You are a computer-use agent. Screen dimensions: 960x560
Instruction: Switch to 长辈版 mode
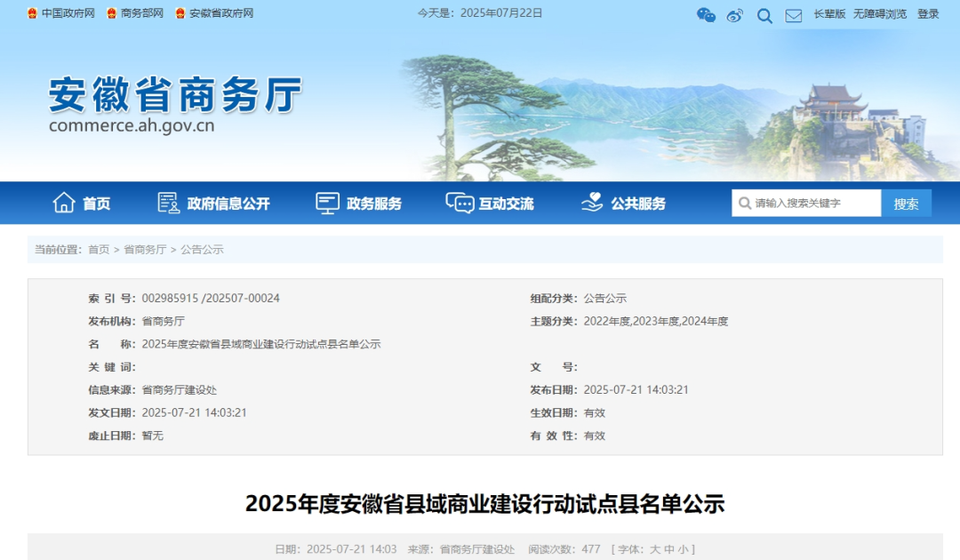(x=829, y=13)
